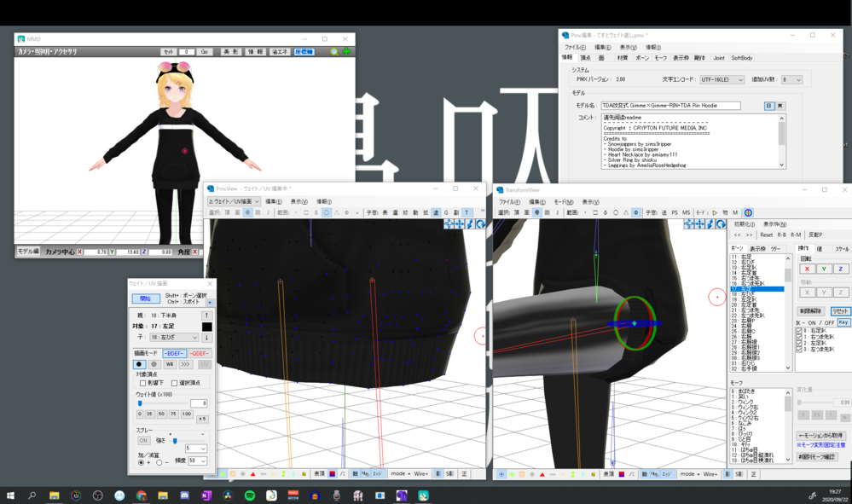Click the box range select icon in TransformView toolbar
Image resolution: width=852 pixels, height=504 pixels.
click(595, 212)
